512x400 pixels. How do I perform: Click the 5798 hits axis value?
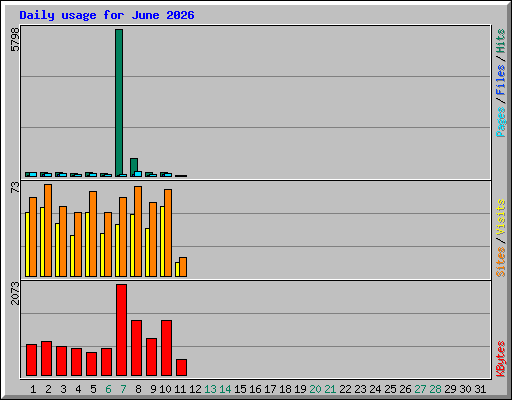click(15, 40)
